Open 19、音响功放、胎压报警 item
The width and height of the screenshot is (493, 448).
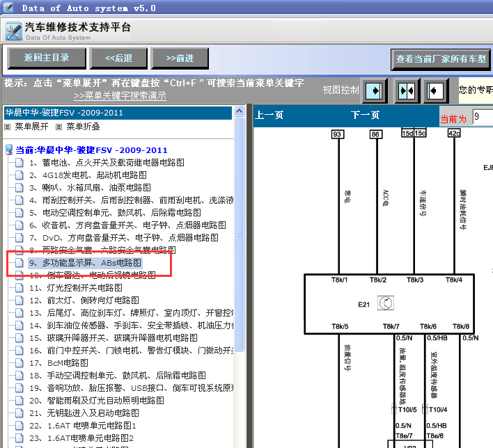pos(132,388)
